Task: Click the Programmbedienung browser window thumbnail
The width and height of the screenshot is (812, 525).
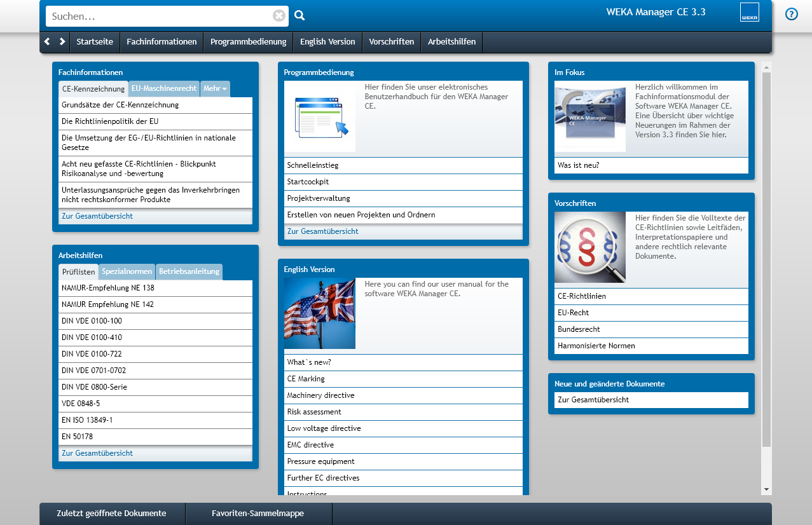Action: [320, 116]
